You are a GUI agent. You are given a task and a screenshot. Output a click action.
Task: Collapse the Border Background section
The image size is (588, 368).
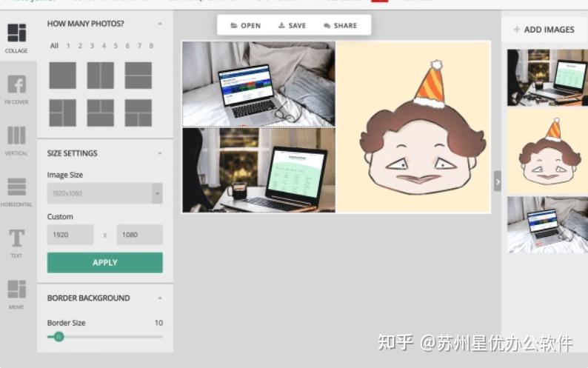click(160, 298)
